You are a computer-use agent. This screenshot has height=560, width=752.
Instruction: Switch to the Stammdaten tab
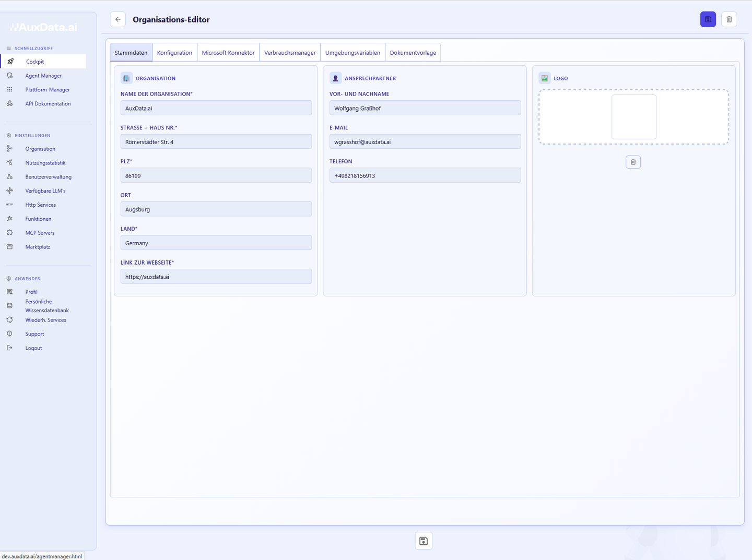[x=131, y=53]
